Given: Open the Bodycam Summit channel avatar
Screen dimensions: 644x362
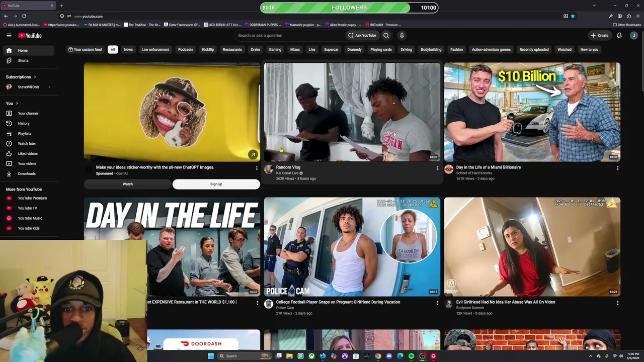Looking at the screenshot, I should [449, 304].
